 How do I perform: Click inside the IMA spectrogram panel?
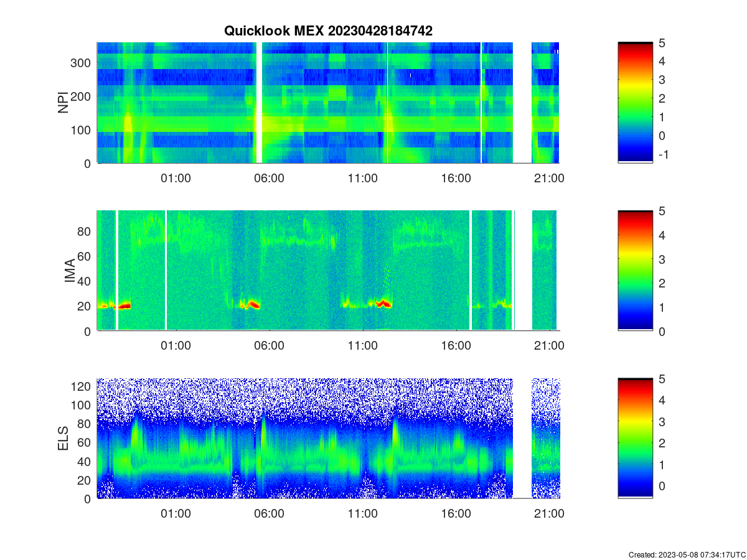tap(328, 271)
